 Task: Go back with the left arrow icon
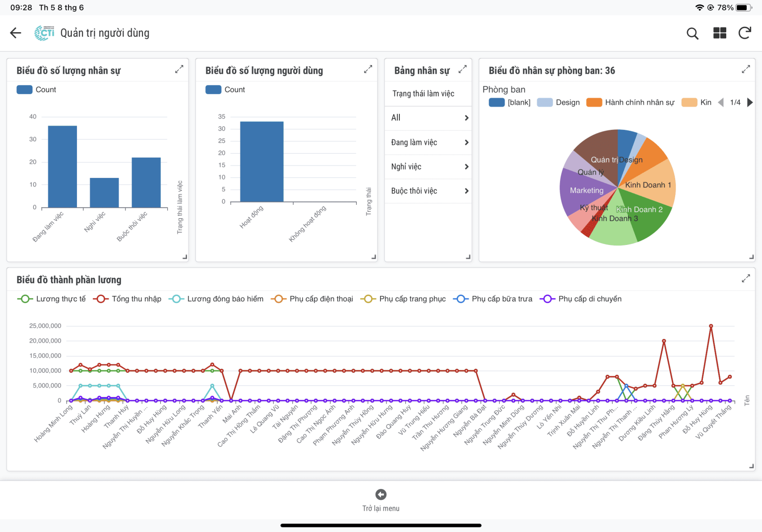point(16,33)
